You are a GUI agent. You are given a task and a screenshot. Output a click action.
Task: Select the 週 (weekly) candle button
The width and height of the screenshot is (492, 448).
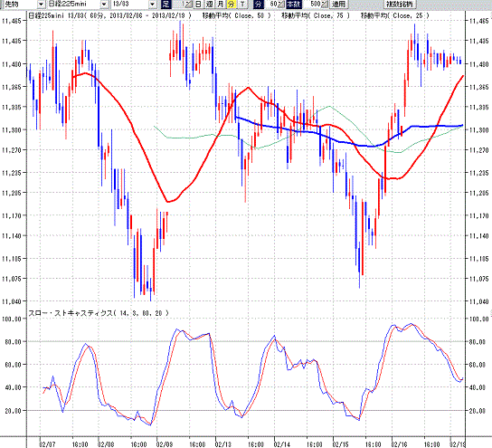coord(209,5)
